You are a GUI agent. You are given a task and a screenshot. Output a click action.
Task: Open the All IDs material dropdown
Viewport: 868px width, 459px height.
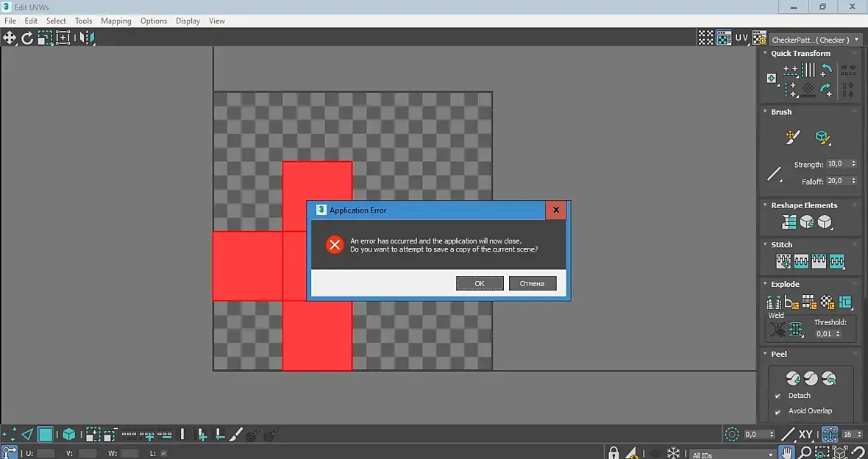[x=733, y=455]
